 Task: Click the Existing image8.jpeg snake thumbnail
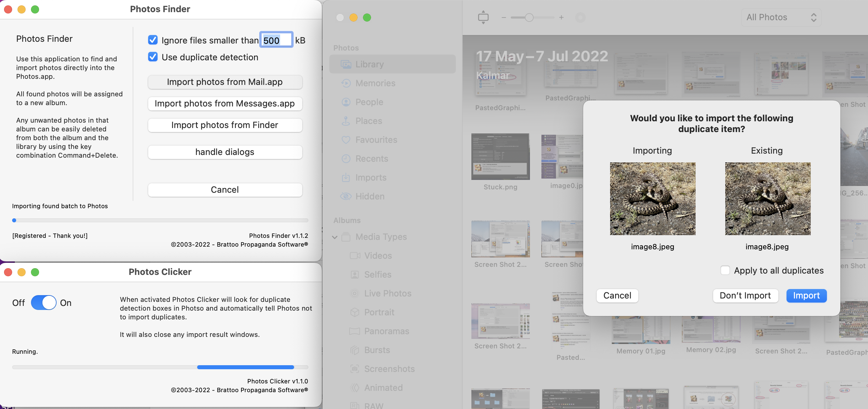point(767,198)
